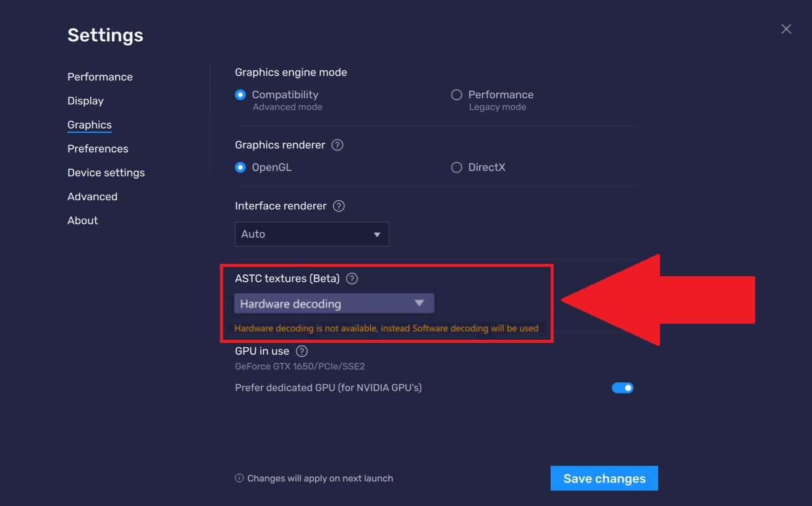The height and width of the screenshot is (506, 812).
Task: Switch to the Display settings section
Action: coord(85,101)
